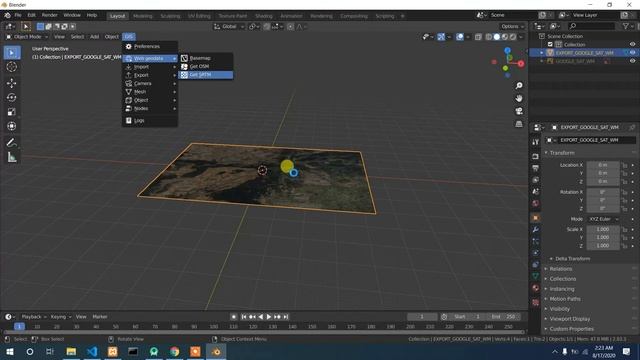
Task: Select the Measure tool
Action: (x=12, y=157)
